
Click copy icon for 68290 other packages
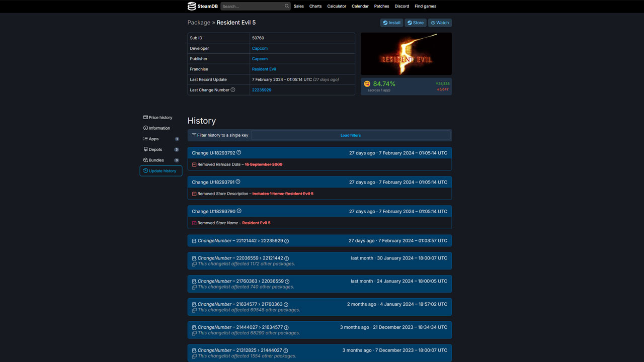(x=194, y=333)
